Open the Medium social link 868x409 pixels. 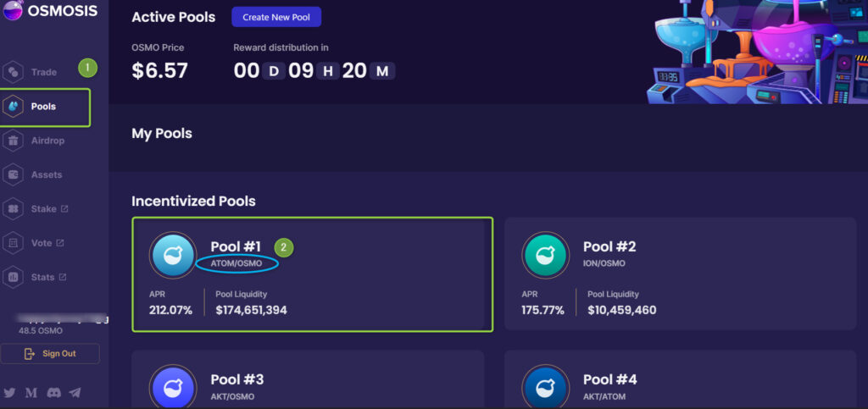coord(31,392)
